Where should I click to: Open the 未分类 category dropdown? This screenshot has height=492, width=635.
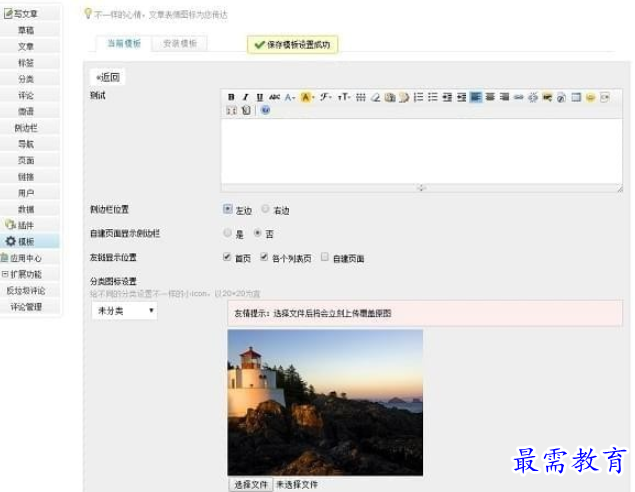click(x=124, y=311)
